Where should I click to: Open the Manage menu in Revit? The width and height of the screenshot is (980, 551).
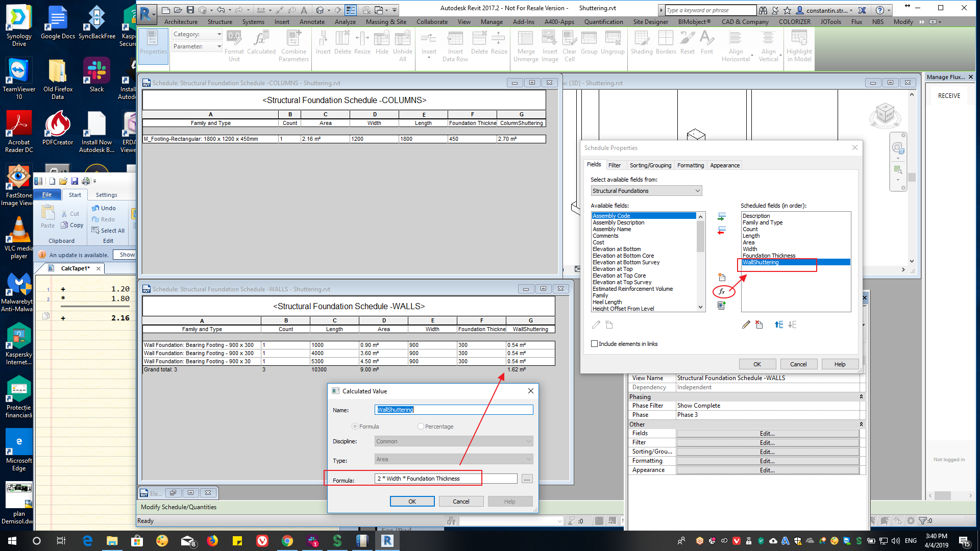491,22
